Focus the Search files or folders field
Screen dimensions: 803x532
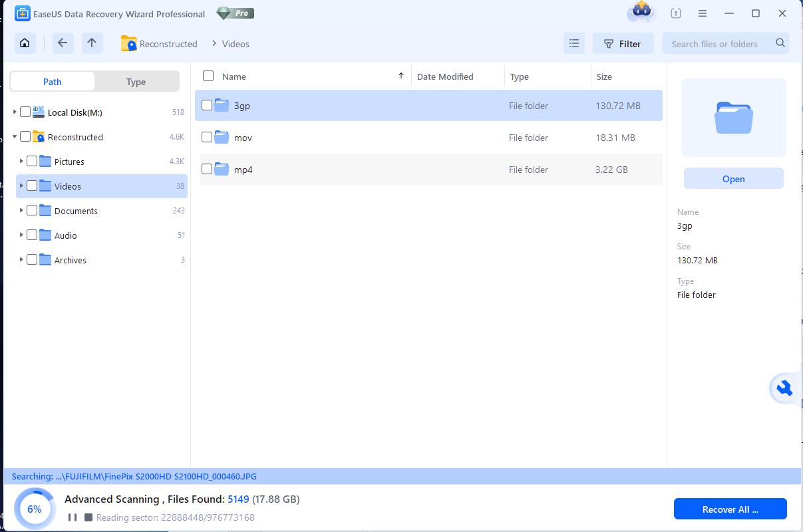pyautogui.click(x=726, y=44)
